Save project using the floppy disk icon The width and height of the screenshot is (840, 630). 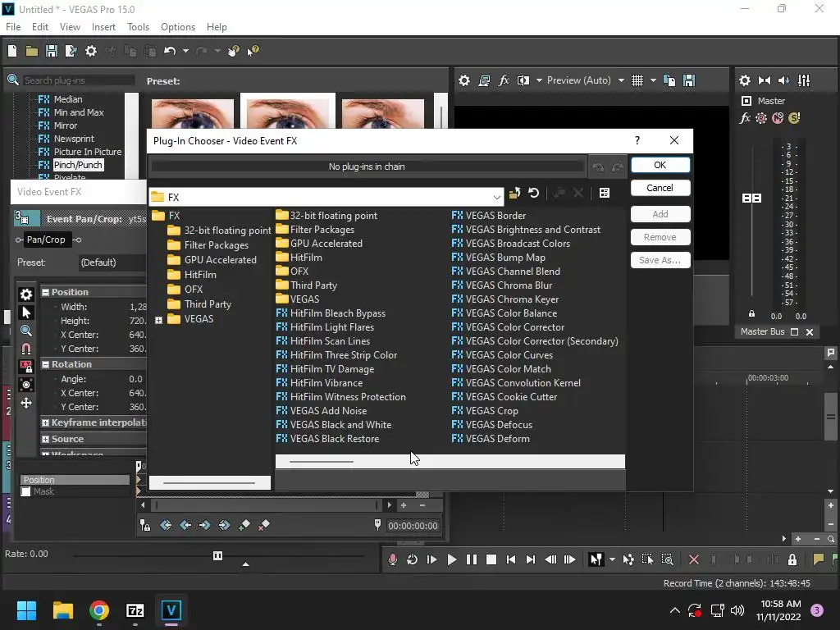(52, 51)
